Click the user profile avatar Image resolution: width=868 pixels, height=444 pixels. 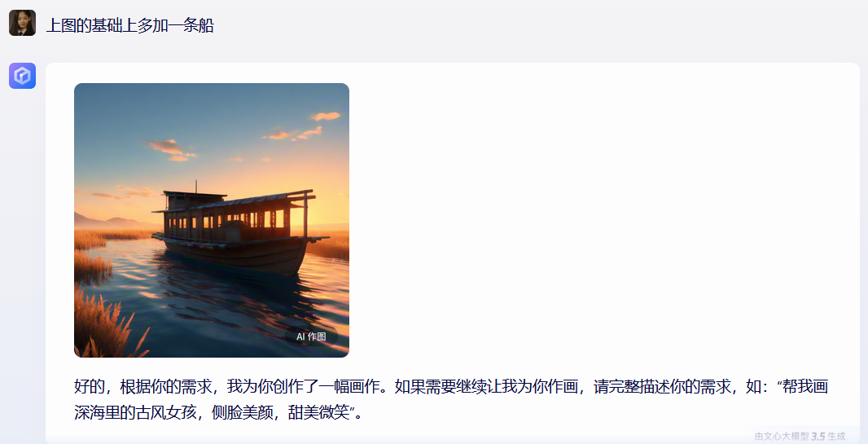click(22, 23)
